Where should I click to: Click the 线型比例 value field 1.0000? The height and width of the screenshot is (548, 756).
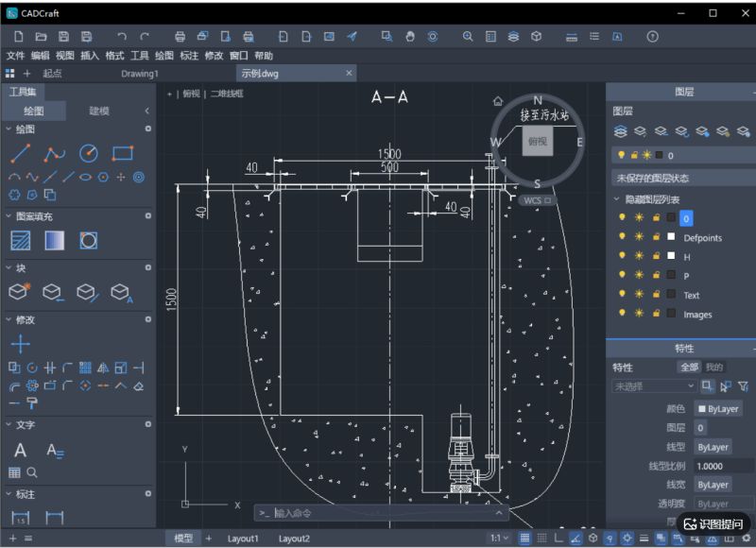click(x=723, y=466)
